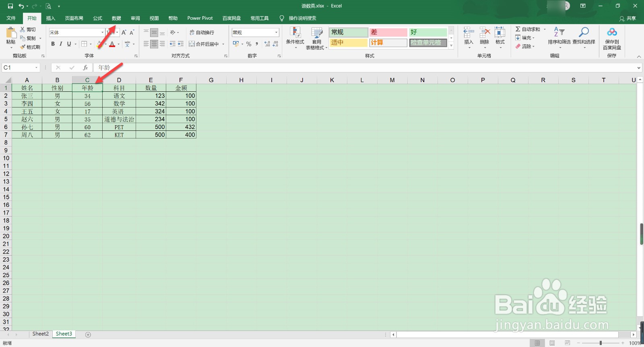Click Copy (复制) button
This screenshot has height=347, width=644.
pos(29,38)
